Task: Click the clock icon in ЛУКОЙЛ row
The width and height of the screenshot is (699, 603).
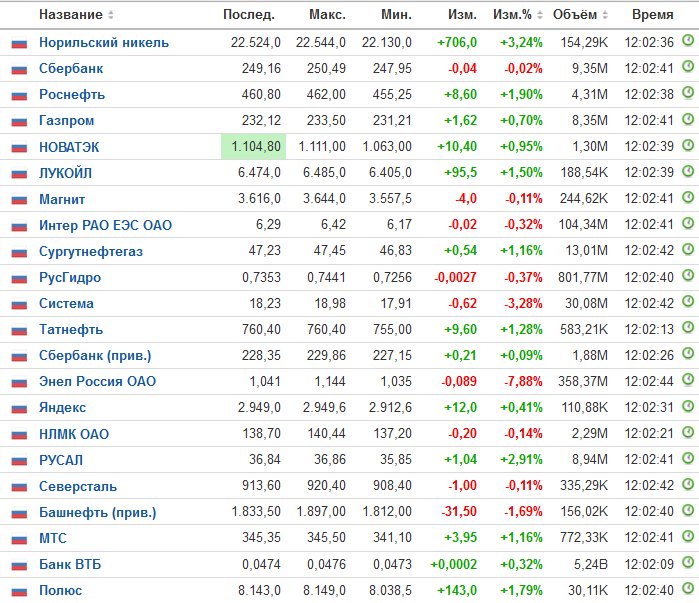Action: point(688,171)
